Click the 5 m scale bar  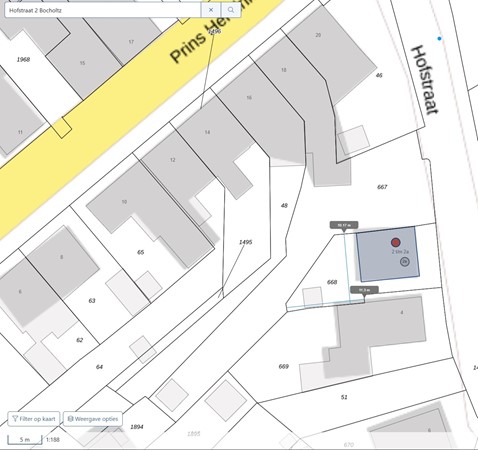[25, 440]
